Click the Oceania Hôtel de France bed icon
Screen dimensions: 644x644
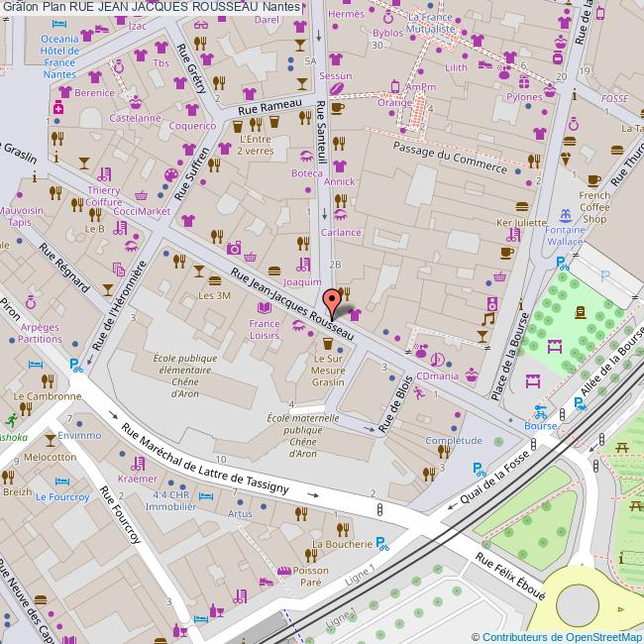click(59, 24)
